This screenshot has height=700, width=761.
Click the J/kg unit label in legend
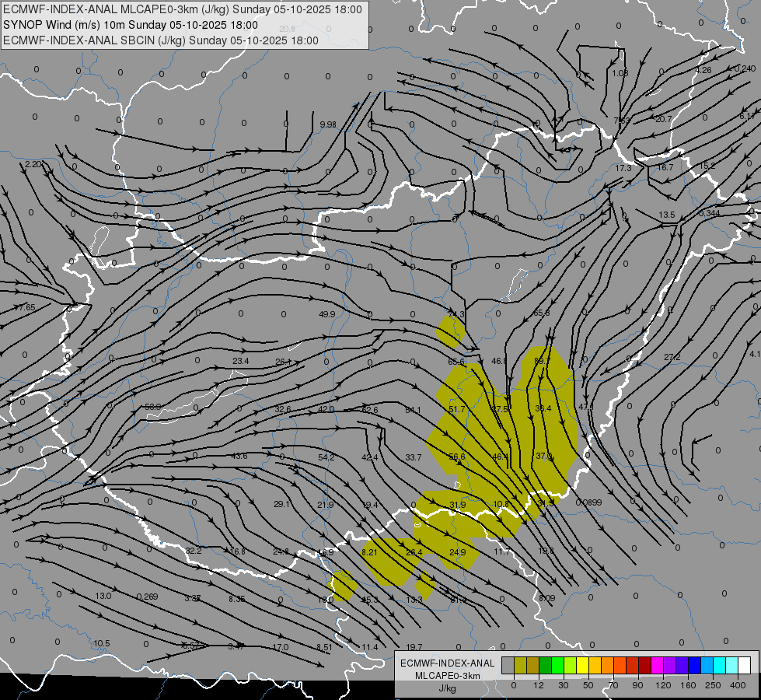[448, 688]
